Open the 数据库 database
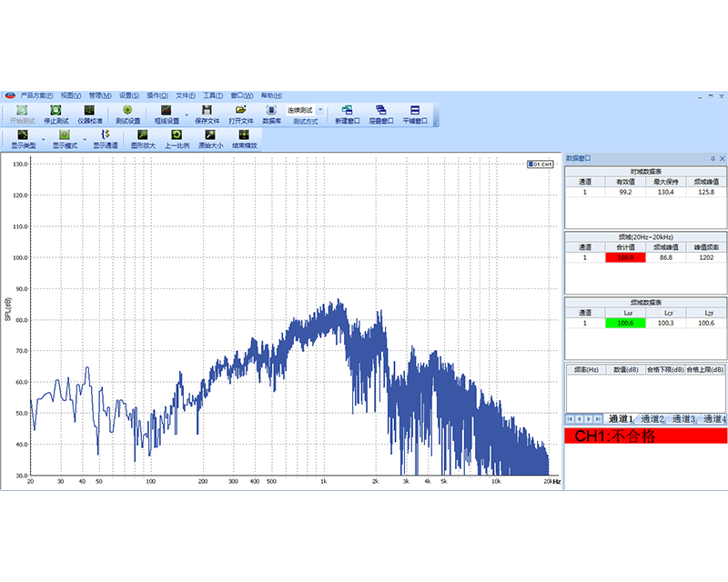The width and height of the screenshot is (728, 582). coord(271,115)
